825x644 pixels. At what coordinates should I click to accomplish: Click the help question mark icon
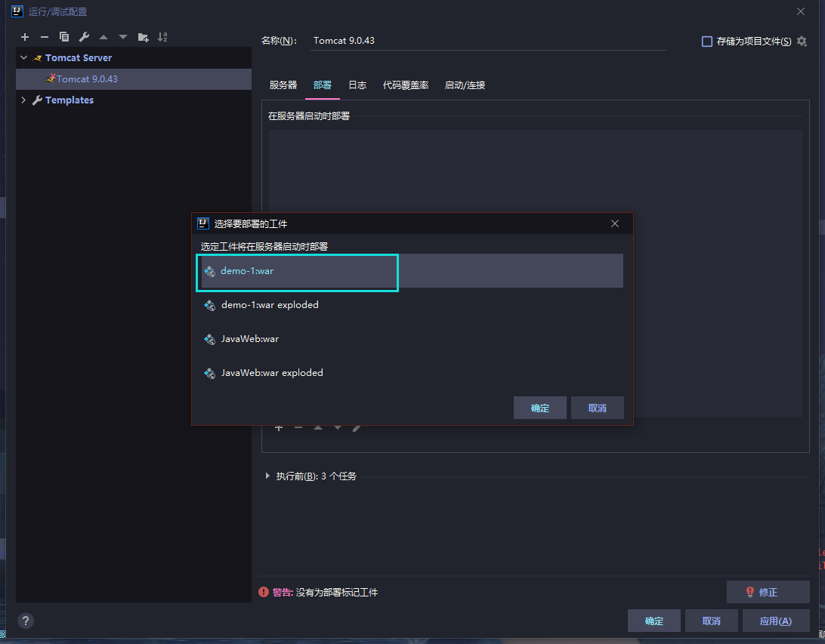[26, 621]
